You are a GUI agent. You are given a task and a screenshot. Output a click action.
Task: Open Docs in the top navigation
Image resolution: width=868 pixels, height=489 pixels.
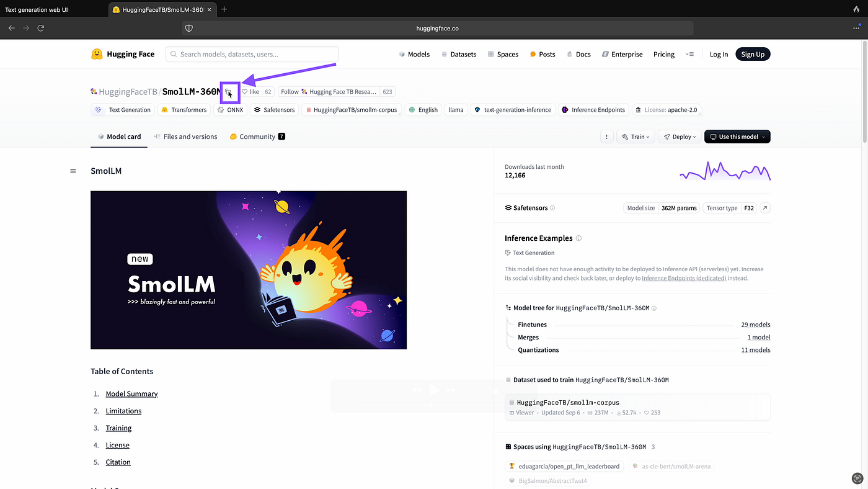click(578, 55)
